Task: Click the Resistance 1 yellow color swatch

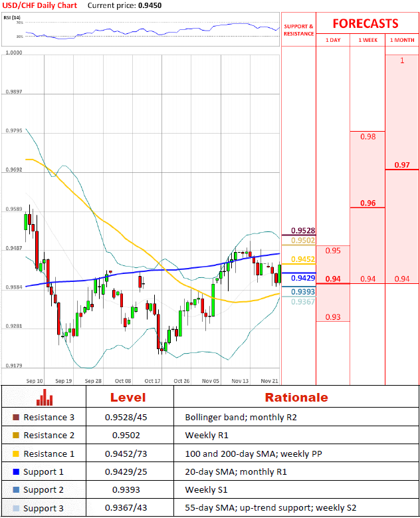Action: [x=16, y=454]
